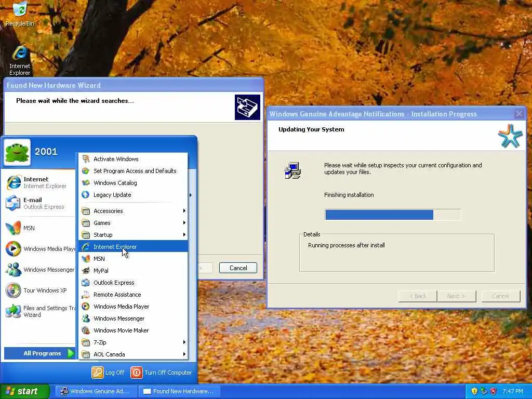Open Internet Explorer desktop shortcut icon

pyautogui.click(x=20, y=60)
